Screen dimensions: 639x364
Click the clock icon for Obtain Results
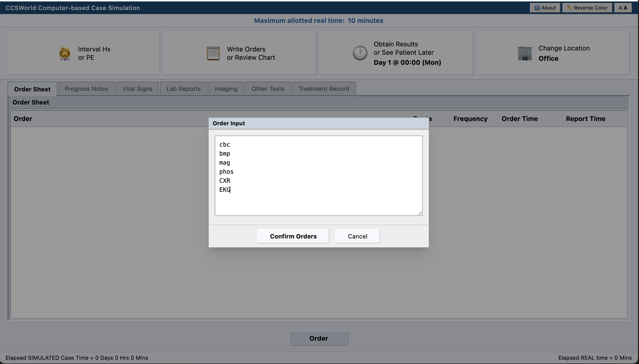[360, 53]
